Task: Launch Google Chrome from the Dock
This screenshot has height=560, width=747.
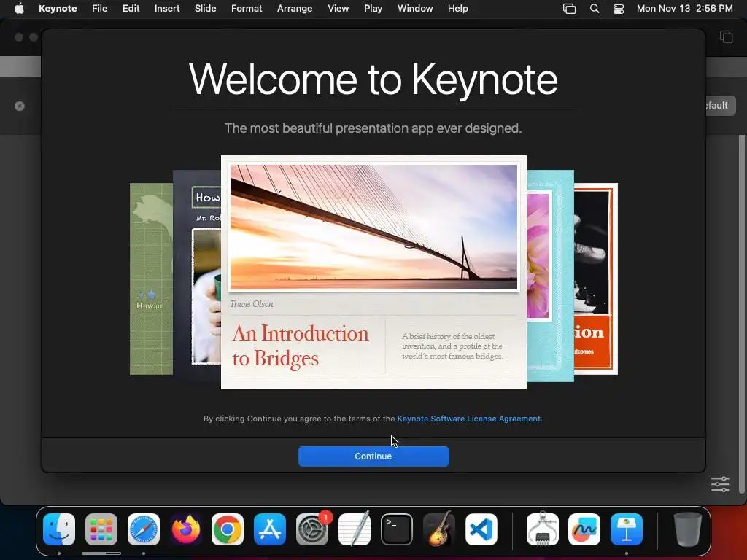Action: click(228, 529)
